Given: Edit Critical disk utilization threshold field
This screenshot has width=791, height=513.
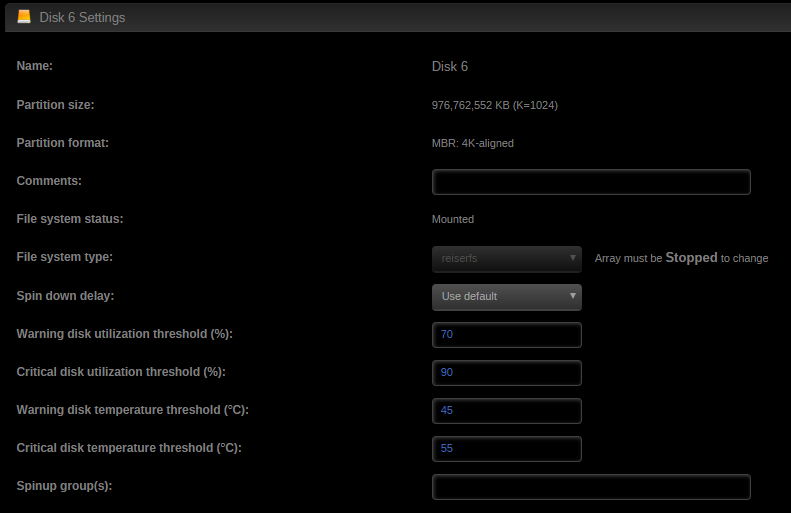Looking at the screenshot, I should [506, 373].
